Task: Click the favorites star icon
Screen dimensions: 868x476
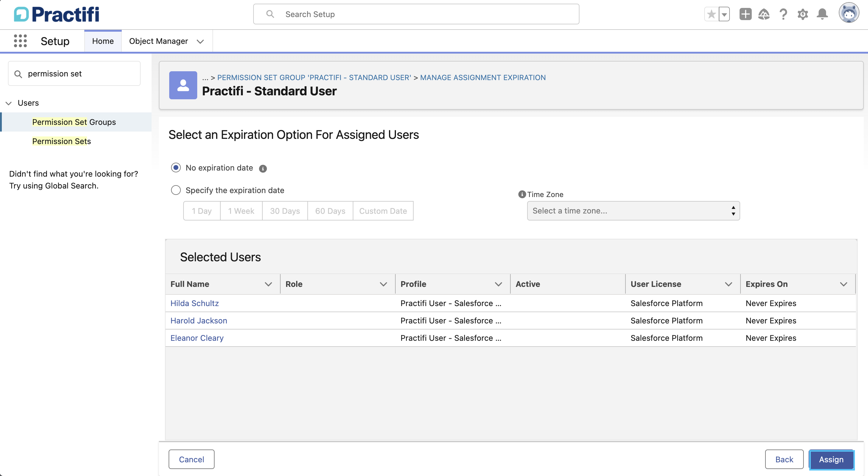Action: click(x=711, y=14)
